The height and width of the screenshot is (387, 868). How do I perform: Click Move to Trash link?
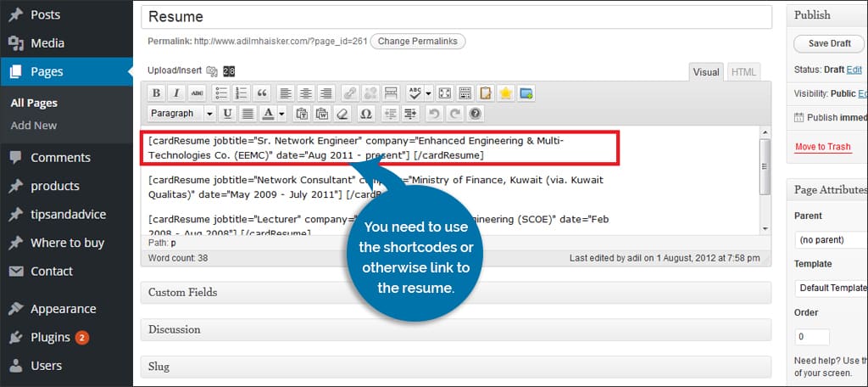[822, 147]
